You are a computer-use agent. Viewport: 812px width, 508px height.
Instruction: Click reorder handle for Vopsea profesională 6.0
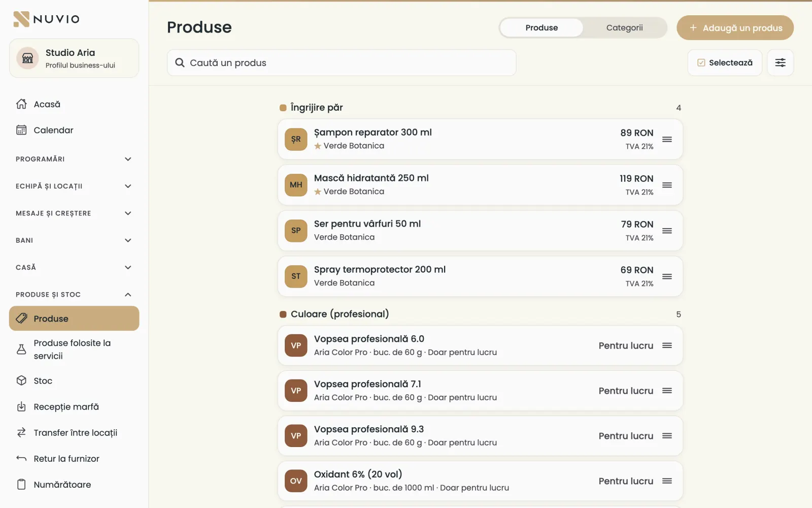click(667, 345)
